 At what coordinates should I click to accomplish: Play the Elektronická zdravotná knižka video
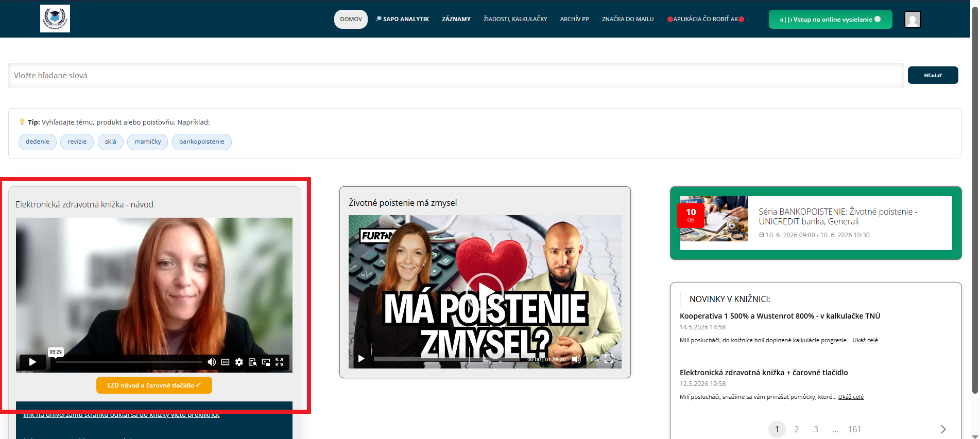click(32, 362)
